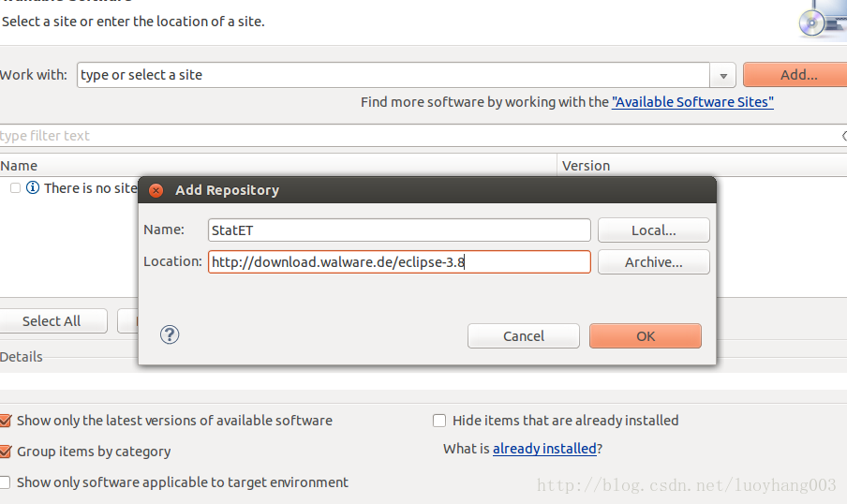The image size is (847, 504).
Task: Enable "Hide items that are already installed"
Action: click(439, 421)
